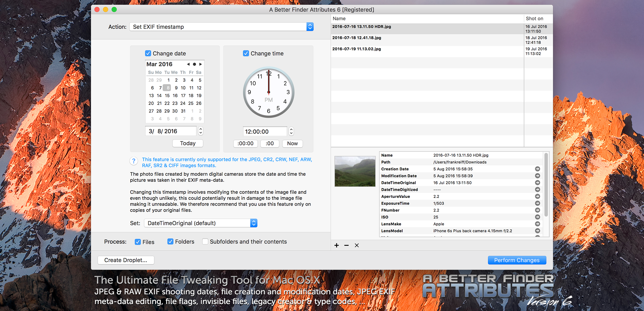Click the Shot on value 18 Jul 2016
644x311 pixels.
pyautogui.click(x=536, y=40)
